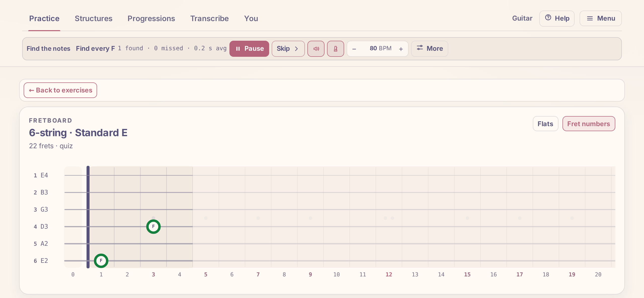Image resolution: width=644 pixels, height=298 pixels.
Task: Go to the Transcribe tab
Action: (x=209, y=19)
